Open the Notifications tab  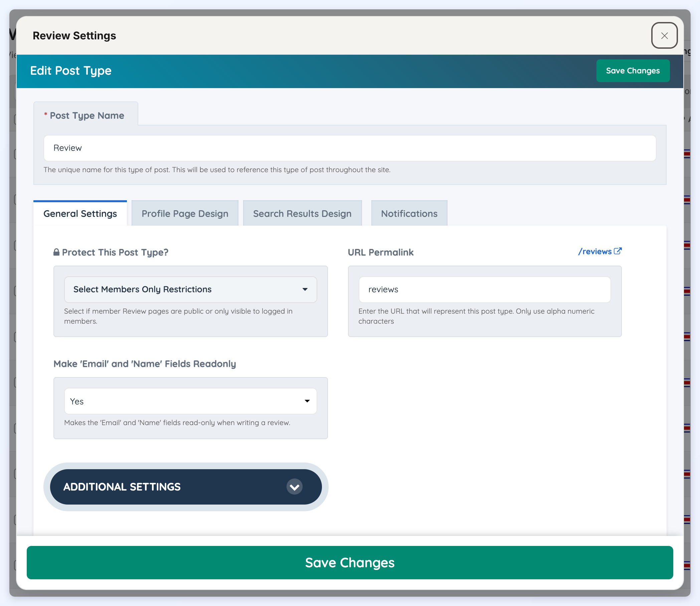pyautogui.click(x=409, y=213)
